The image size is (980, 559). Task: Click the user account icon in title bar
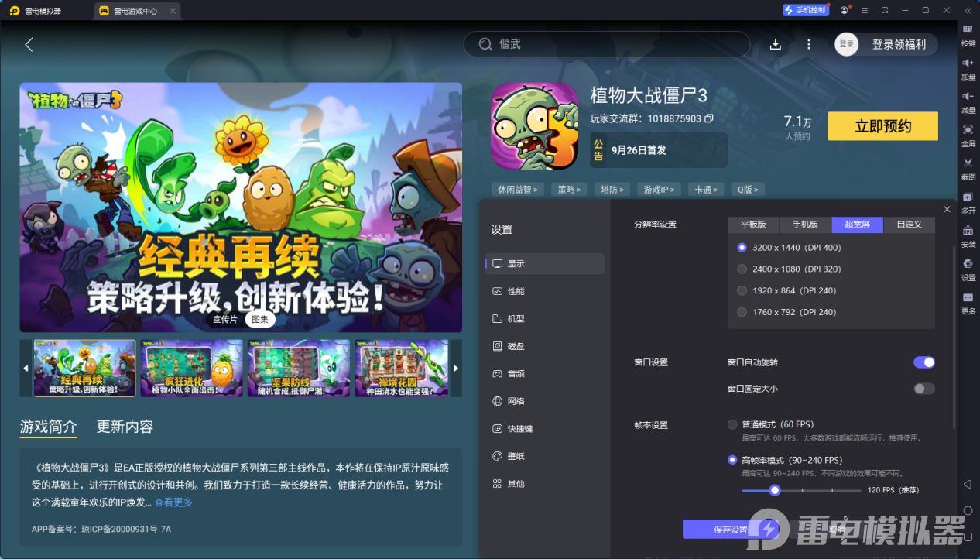844,10
